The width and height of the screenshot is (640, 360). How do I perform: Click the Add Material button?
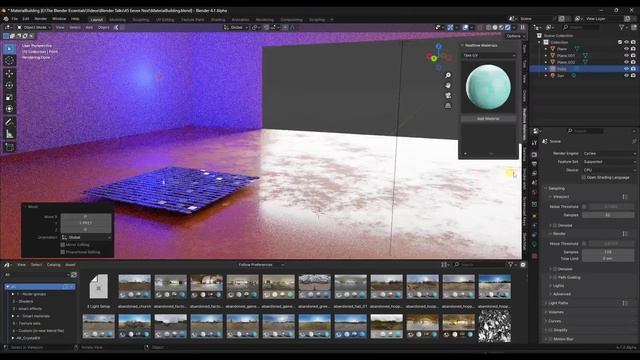click(488, 118)
